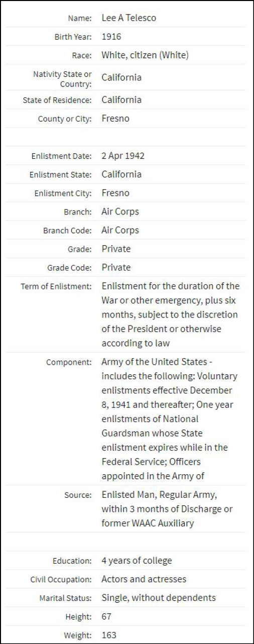Select the State of Residence row
Screen dimensions: 254x644
point(127,100)
